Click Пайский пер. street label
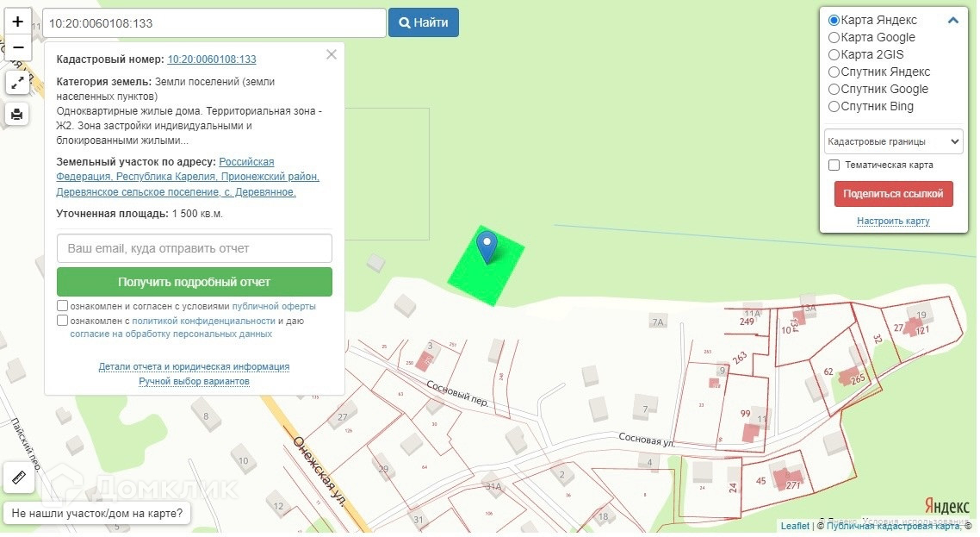This screenshot has height=537, width=980. click(x=27, y=445)
